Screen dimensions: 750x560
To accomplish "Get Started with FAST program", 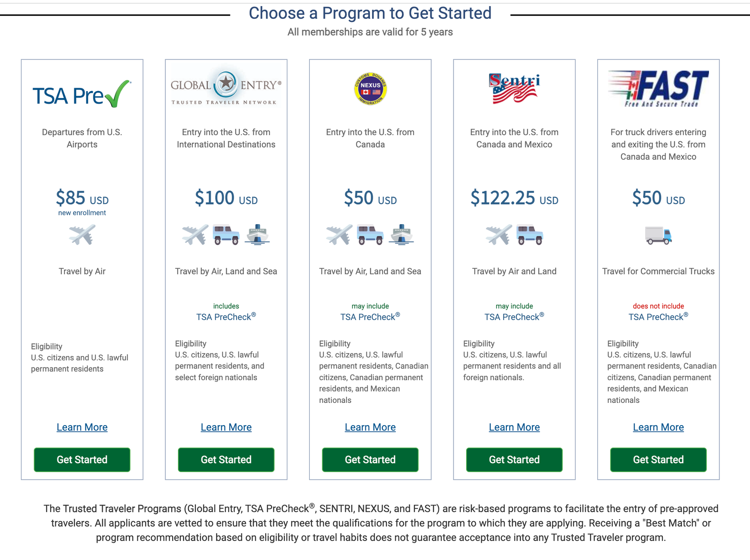I will point(658,460).
